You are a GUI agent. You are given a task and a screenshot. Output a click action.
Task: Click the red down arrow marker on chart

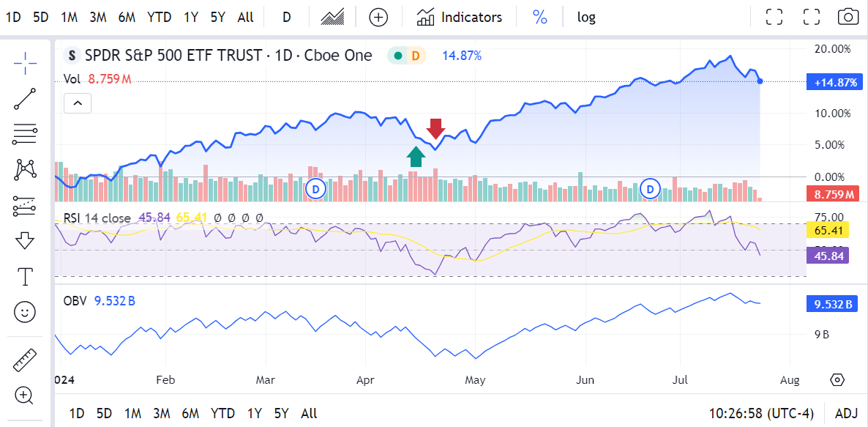click(x=436, y=129)
